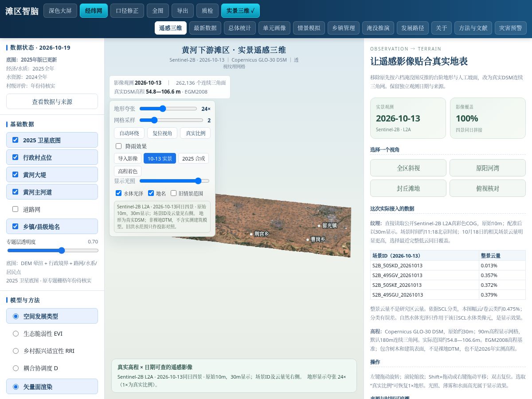
Task: Click the S2B_49SGU_20261013 table cell
Action: 425,295
